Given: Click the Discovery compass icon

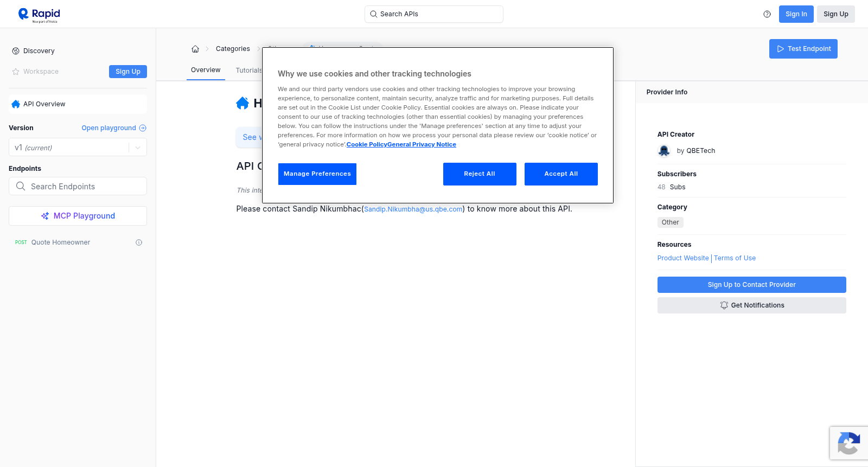Looking at the screenshot, I should tap(16, 51).
